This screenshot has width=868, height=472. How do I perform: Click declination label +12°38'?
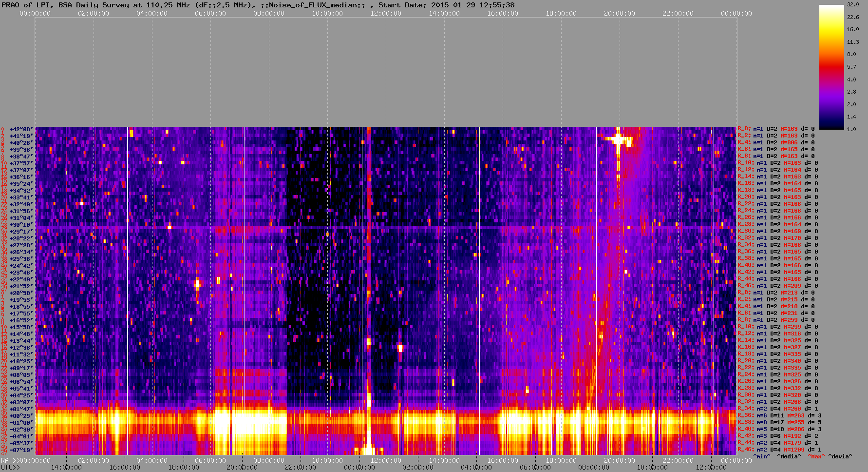(x=20, y=348)
